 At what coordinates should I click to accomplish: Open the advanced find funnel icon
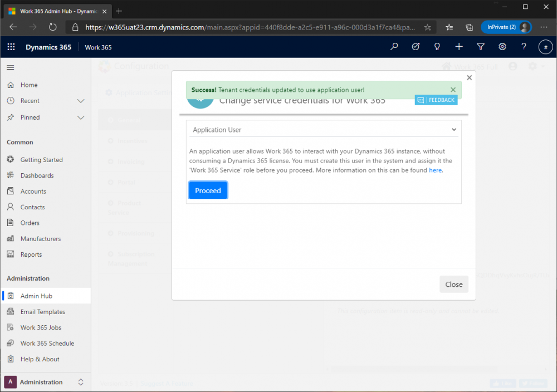(481, 47)
